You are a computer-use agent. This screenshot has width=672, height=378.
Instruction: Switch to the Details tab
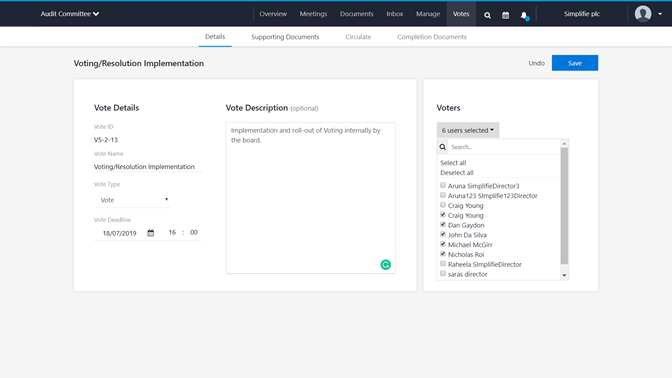point(215,36)
